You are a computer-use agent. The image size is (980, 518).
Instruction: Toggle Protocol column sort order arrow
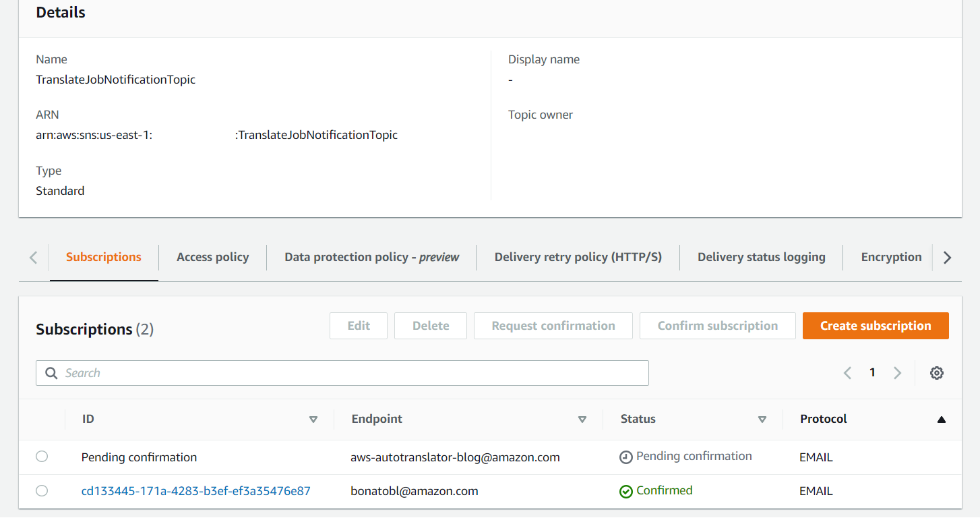pos(942,420)
